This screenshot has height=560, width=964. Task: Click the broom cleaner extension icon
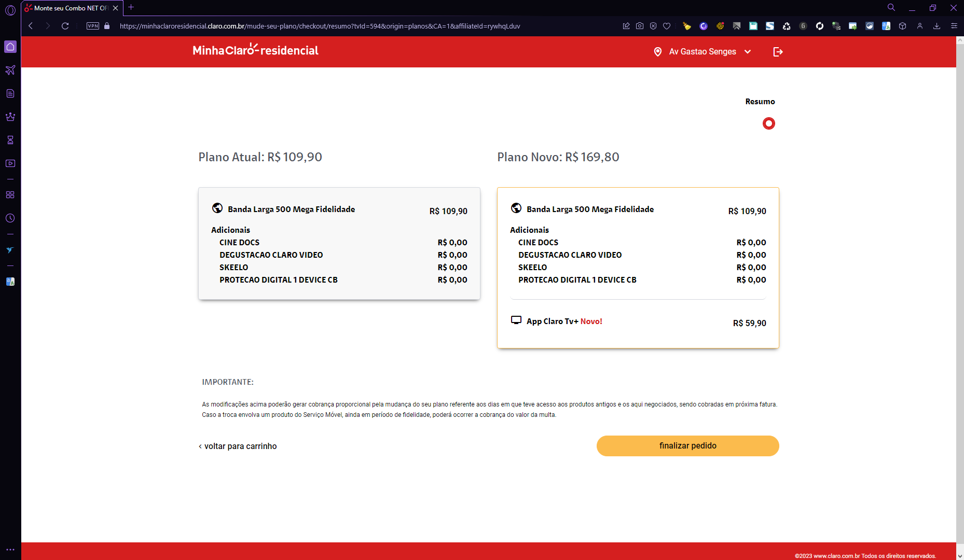click(x=687, y=26)
